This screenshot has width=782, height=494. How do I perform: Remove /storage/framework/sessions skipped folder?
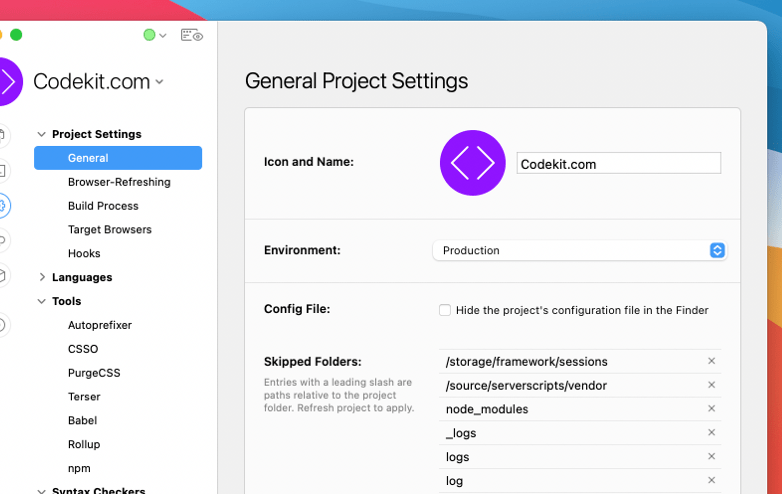[x=711, y=361]
